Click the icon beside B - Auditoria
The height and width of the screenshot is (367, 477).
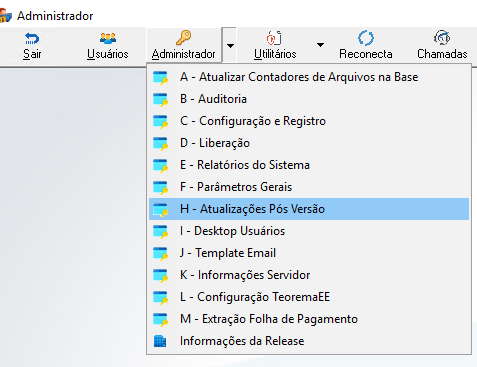pyautogui.click(x=160, y=100)
